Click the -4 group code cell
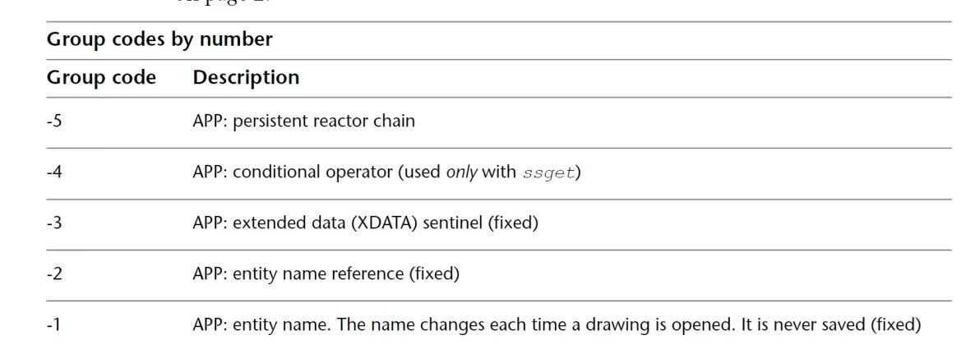This screenshot has width=980, height=349. point(54,172)
